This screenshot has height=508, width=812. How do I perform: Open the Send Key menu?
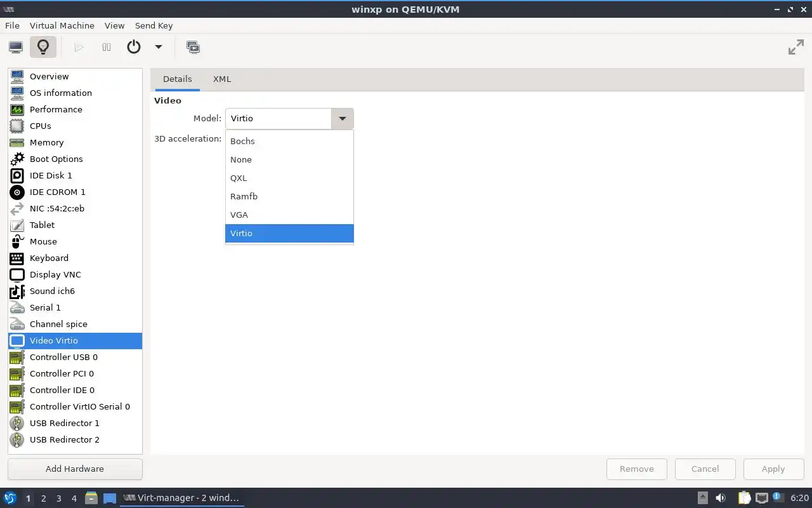click(154, 25)
